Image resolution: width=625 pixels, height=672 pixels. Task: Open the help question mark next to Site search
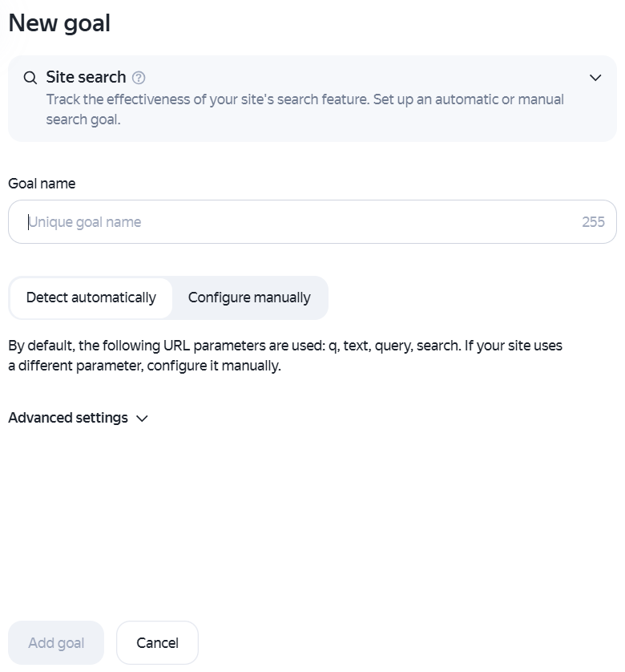pyautogui.click(x=139, y=78)
